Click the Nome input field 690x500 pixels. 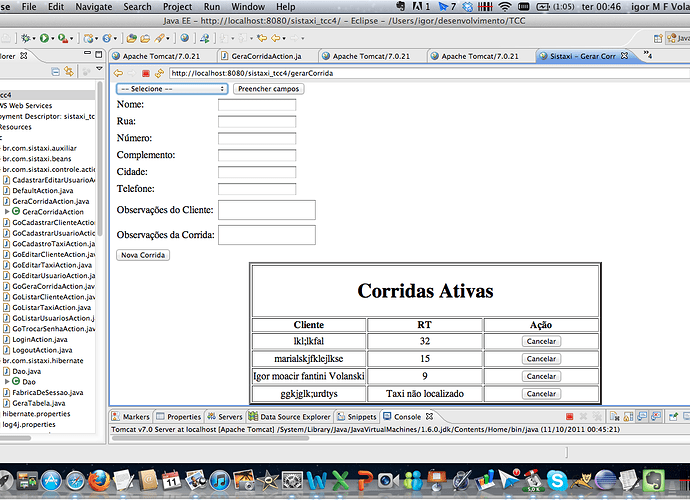[x=257, y=105]
